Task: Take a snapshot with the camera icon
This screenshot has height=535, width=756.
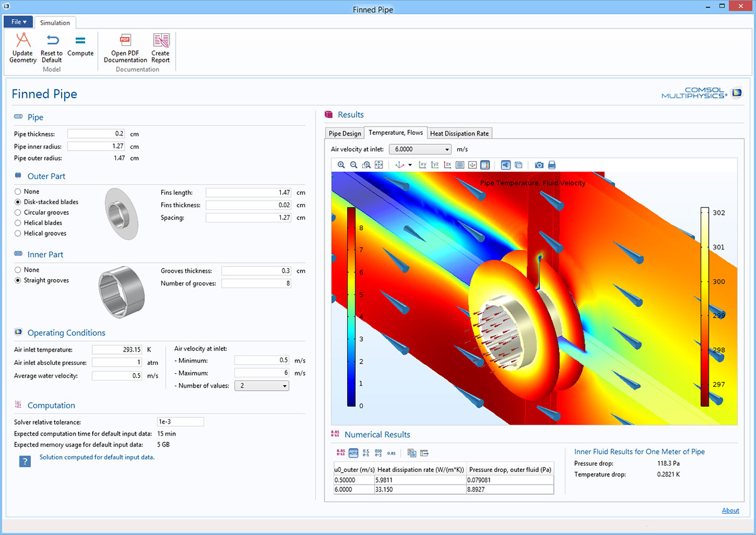Action: 539,165
